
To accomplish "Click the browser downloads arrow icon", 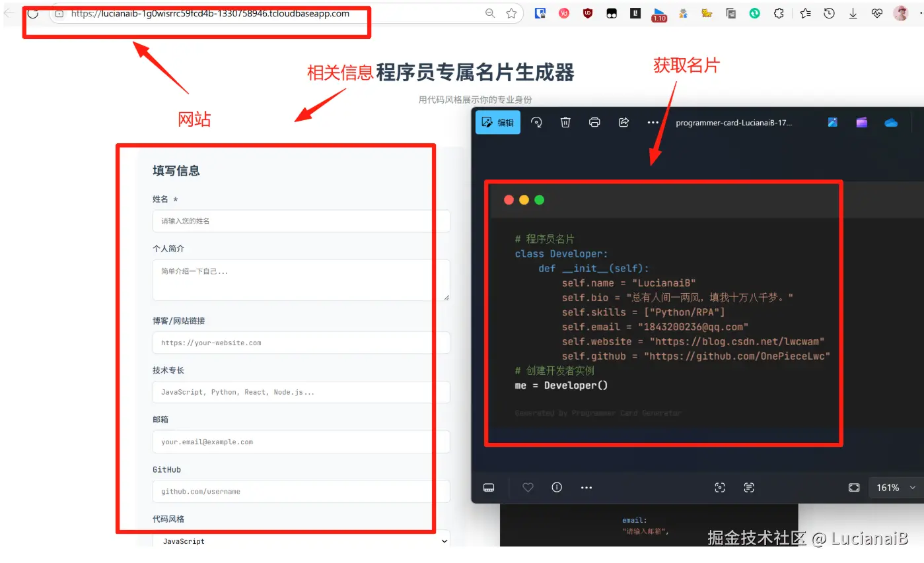I will click(x=853, y=13).
